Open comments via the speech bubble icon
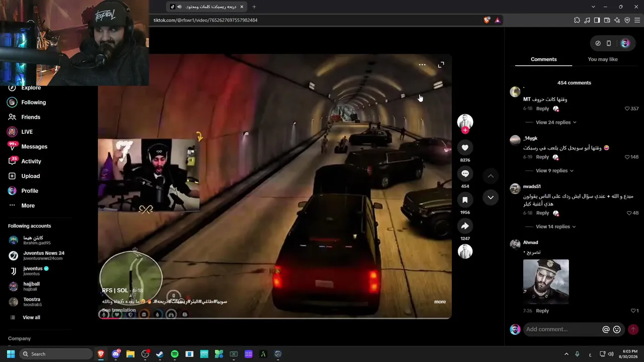This screenshot has height=362, width=644. click(465, 173)
